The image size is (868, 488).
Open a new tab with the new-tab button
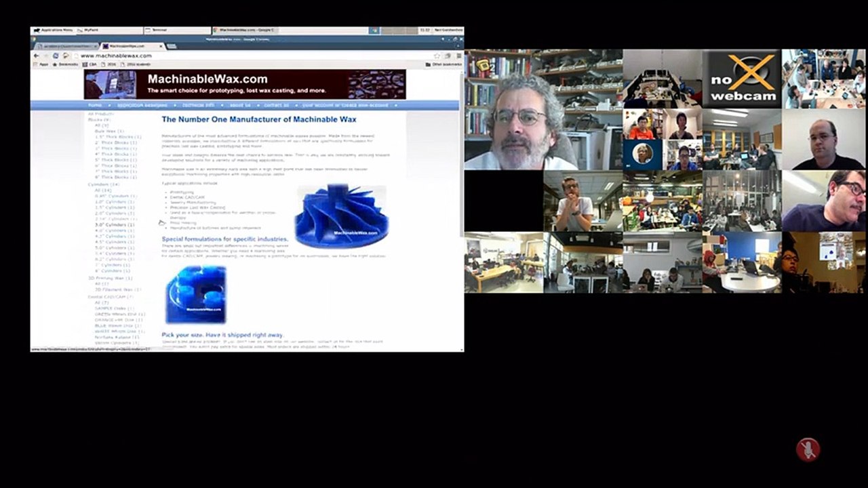172,46
